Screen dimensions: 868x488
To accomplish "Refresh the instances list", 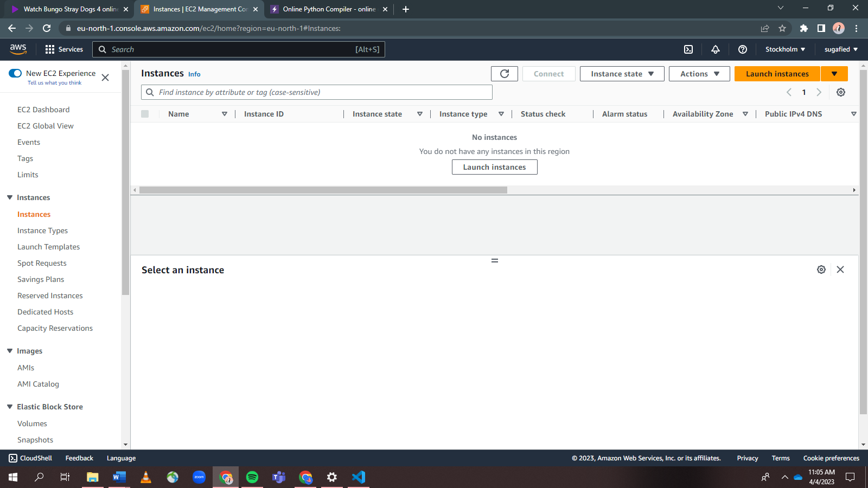I will (x=504, y=73).
